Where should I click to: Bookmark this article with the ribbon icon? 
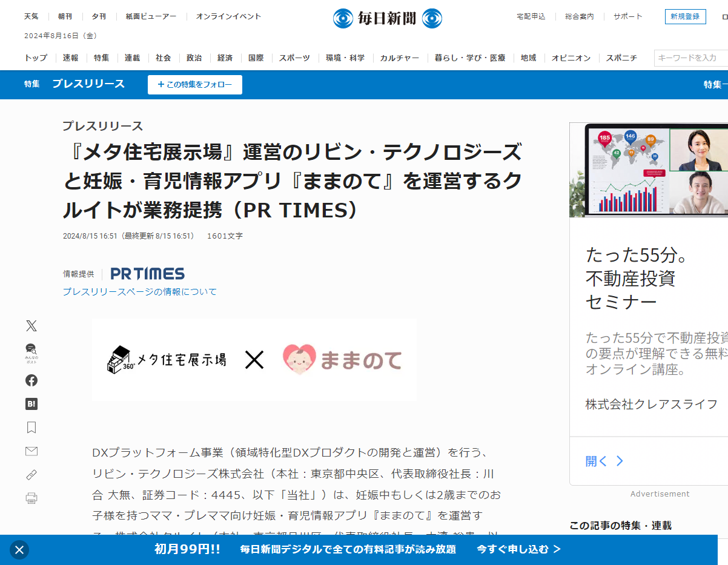(x=31, y=428)
